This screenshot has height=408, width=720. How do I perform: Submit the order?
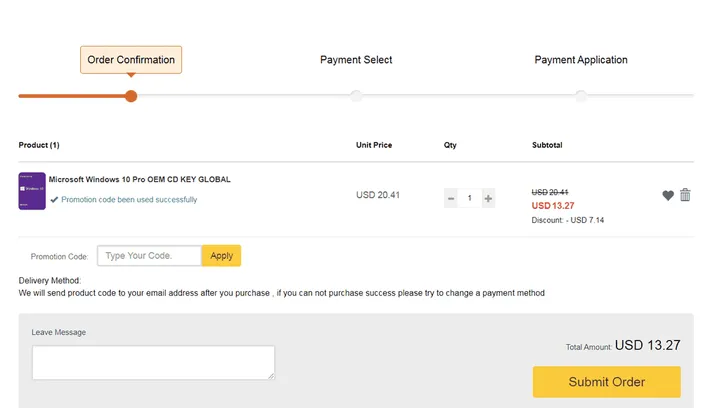coord(607,382)
